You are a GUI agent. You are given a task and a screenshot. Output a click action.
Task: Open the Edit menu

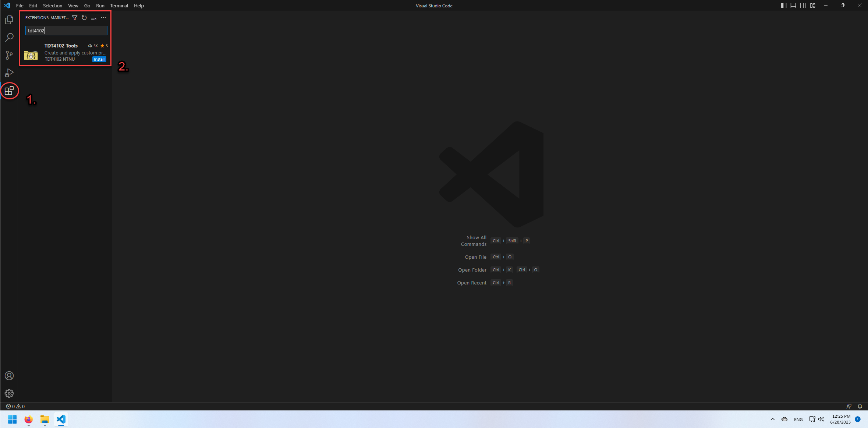pos(33,6)
